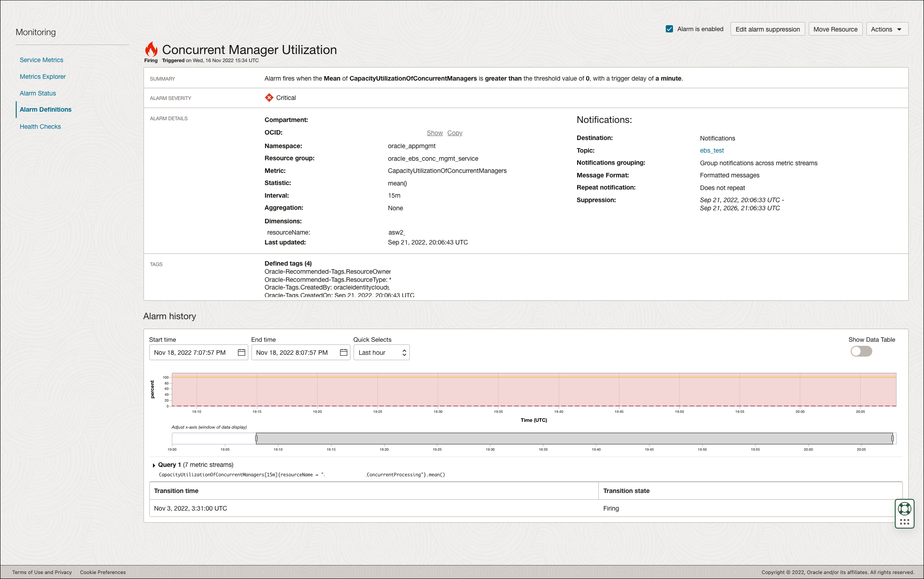This screenshot has height=579, width=924.
Task: Expand the Actions menu dropdown
Action: tap(888, 29)
